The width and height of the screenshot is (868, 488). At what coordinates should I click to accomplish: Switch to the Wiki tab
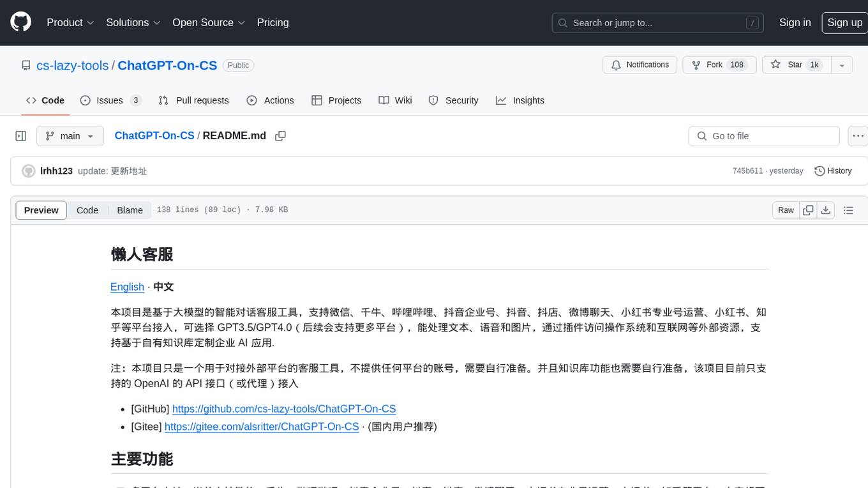click(395, 100)
